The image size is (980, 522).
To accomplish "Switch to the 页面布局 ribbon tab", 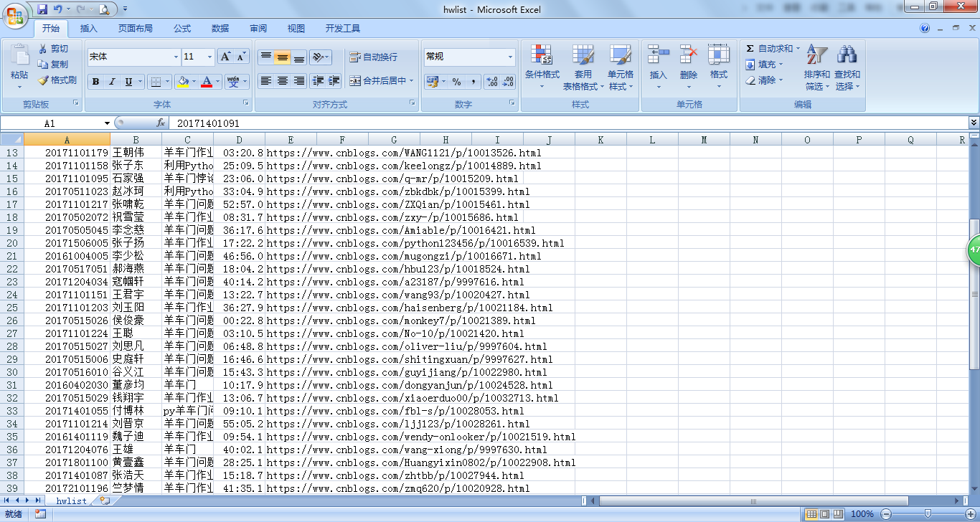I will pos(136,29).
